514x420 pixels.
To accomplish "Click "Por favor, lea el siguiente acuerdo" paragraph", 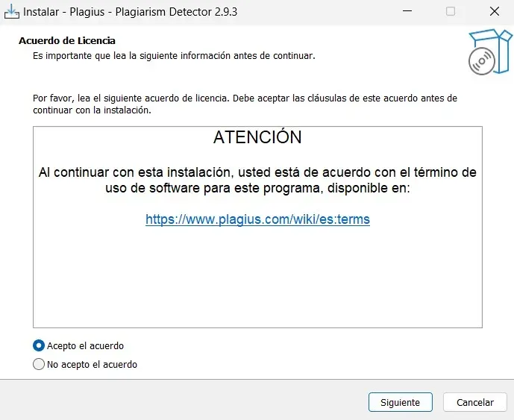I will click(x=245, y=104).
